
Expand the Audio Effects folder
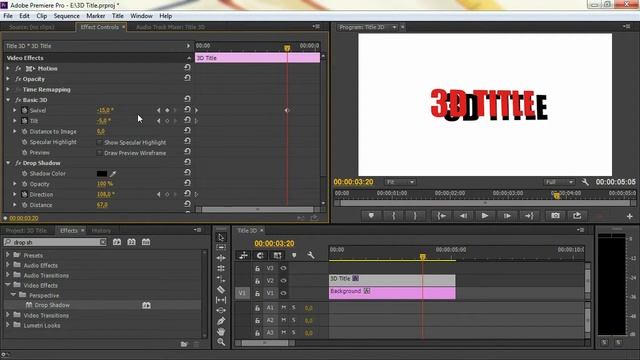click(x=8, y=265)
